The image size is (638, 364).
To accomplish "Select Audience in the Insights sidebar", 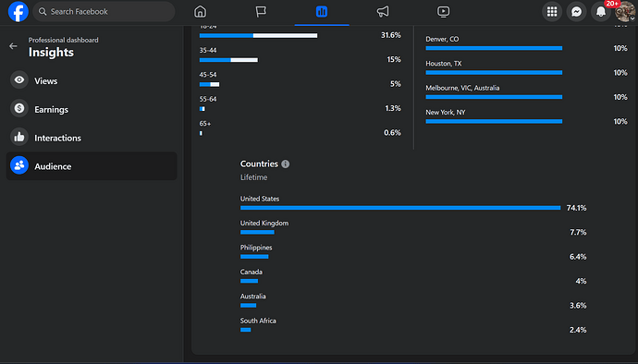I will (92, 166).
